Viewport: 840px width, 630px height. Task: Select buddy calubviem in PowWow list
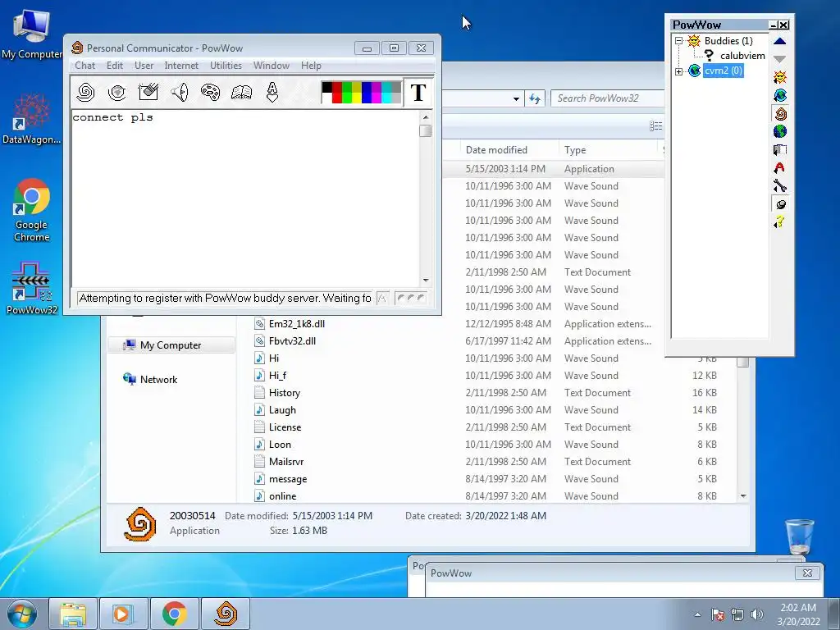click(742, 56)
